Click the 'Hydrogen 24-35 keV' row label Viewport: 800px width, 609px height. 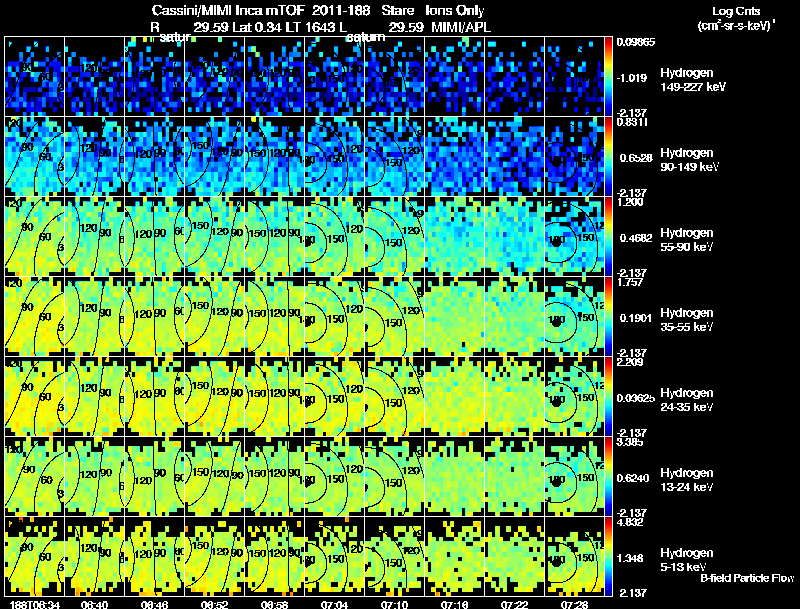687,400
